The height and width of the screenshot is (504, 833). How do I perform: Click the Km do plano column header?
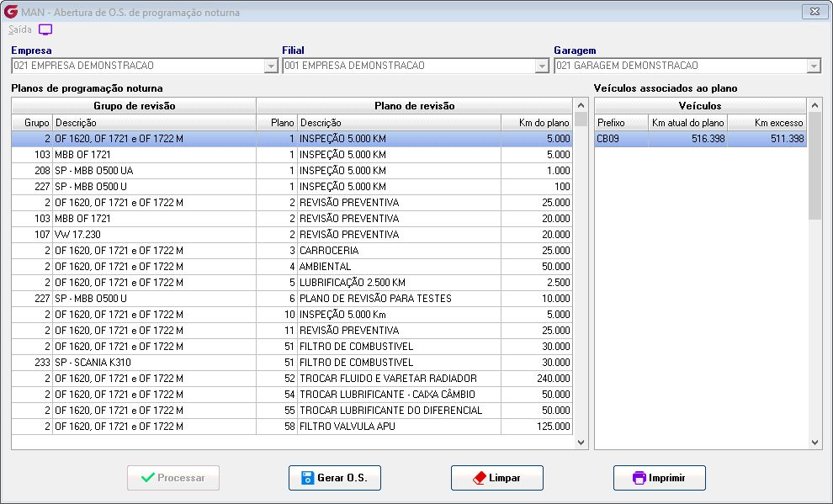tap(537, 123)
